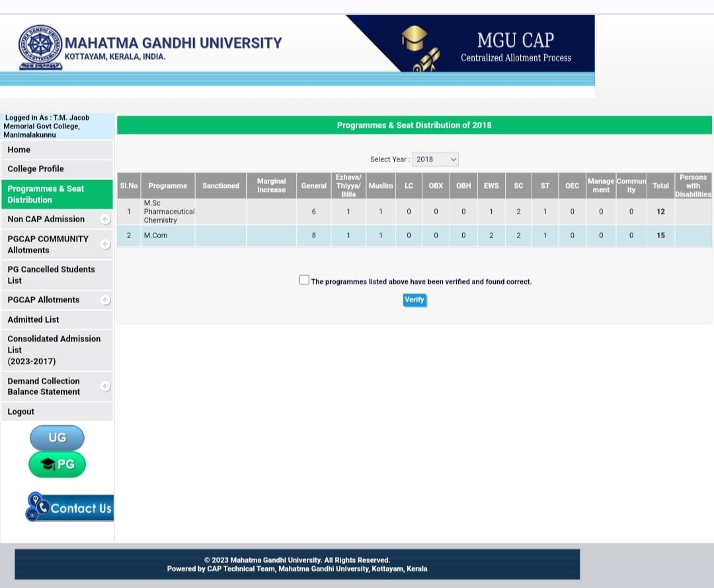The width and height of the screenshot is (714, 588).
Task: Click the M.Com programme cell
Action: pyautogui.click(x=168, y=235)
